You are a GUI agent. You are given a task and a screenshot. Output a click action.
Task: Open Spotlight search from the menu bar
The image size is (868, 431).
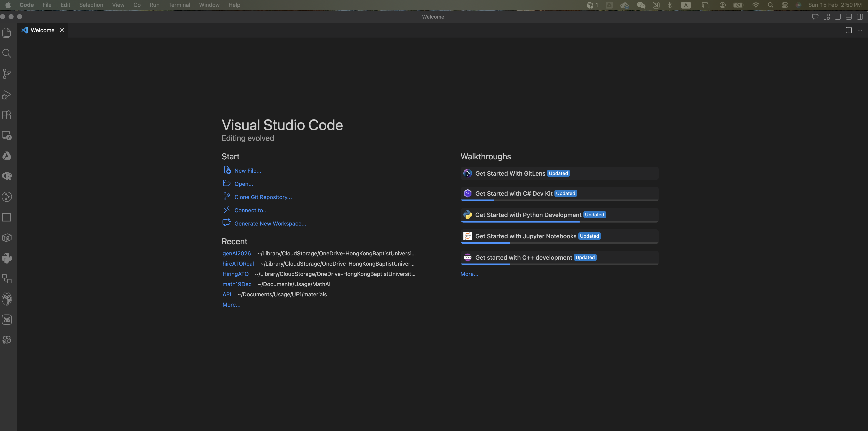[x=770, y=5]
